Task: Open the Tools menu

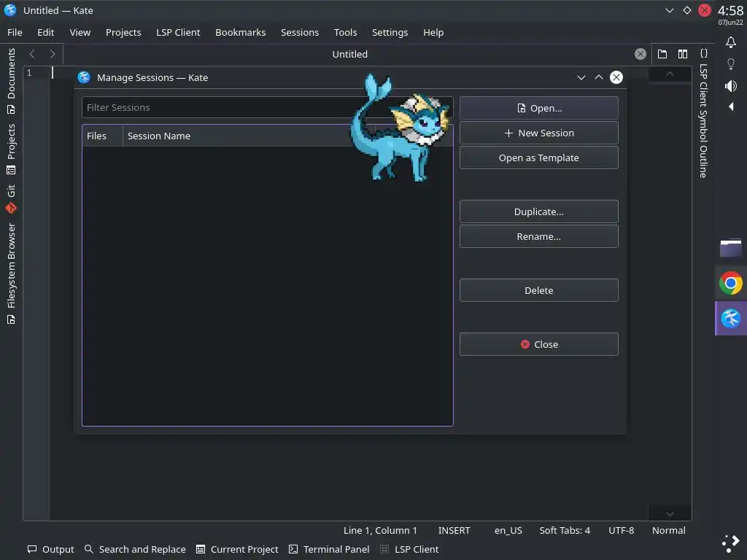Action: pos(345,32)
